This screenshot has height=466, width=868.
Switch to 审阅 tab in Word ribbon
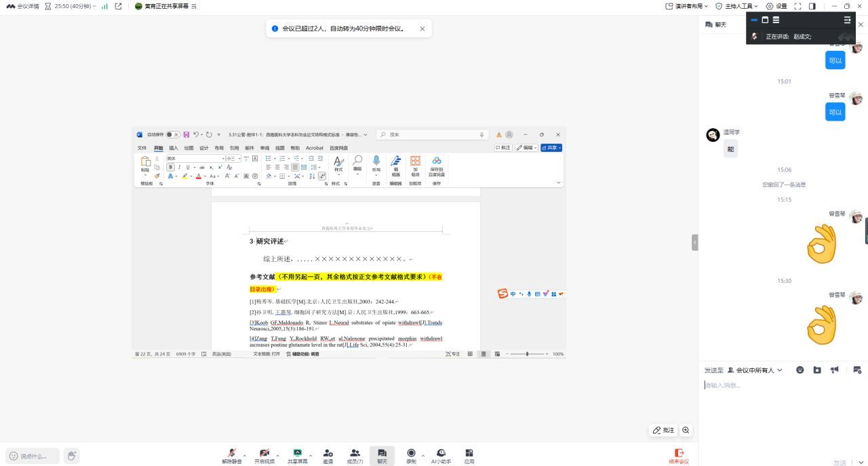tap(264, 148)
